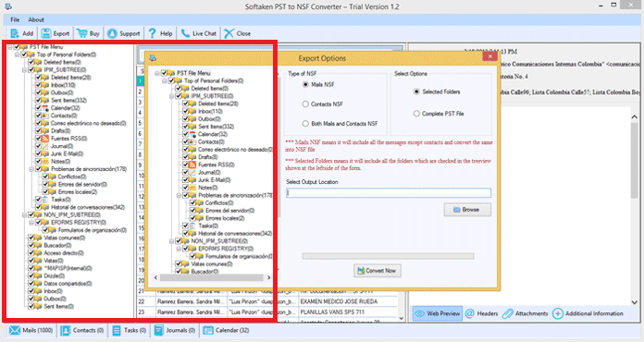Select the Contacts NSF radio button
This screenshot has height=342, width=644.
click(305, 104)
